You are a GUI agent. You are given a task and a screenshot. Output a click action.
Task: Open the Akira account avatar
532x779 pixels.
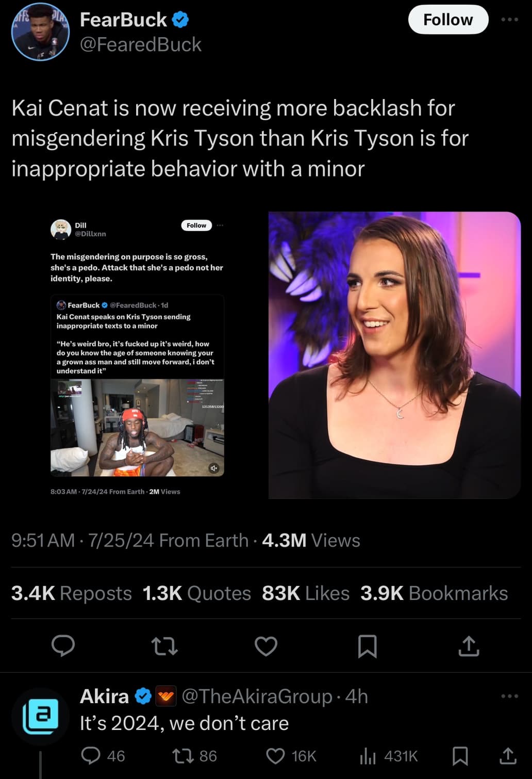click(x=40, y=716)
